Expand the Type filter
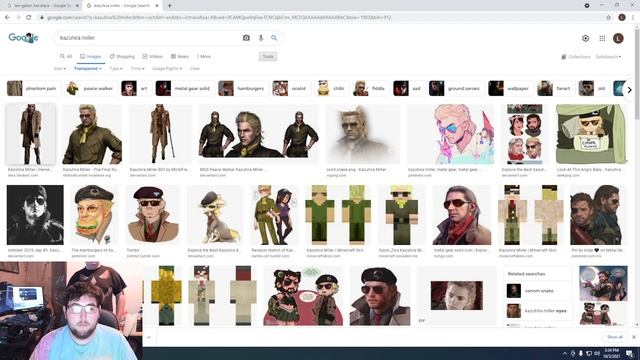 tap(116, 69)
